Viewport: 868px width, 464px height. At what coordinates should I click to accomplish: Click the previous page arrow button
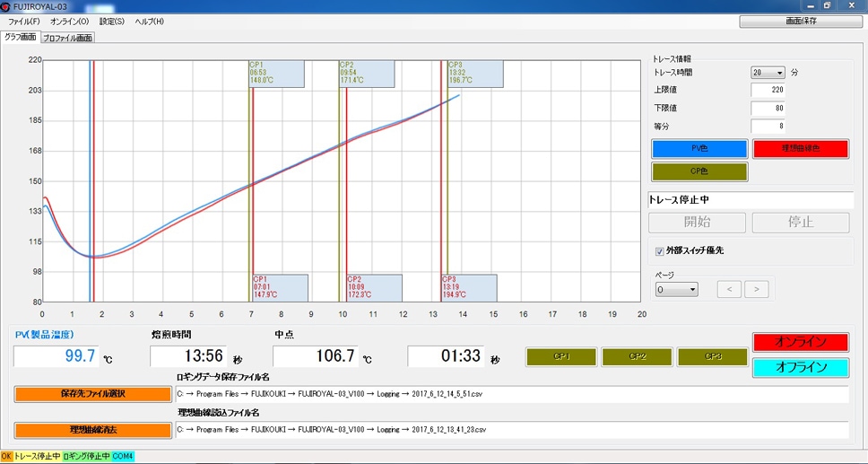coord(729,289)
